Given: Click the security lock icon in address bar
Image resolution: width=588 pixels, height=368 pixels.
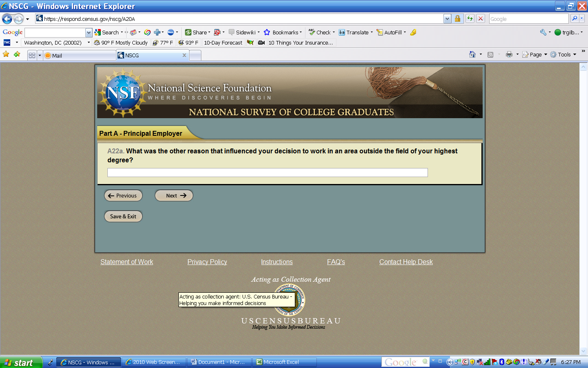Looking at the screenshot, I should (x=457, y=18).
